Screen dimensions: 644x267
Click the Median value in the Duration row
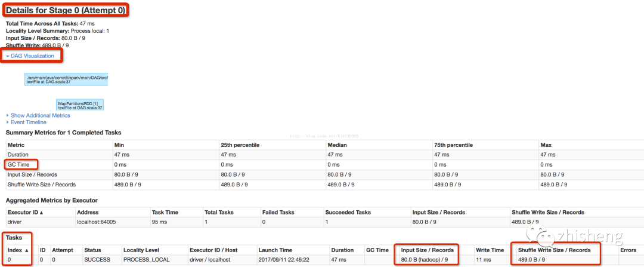[335, 155]
